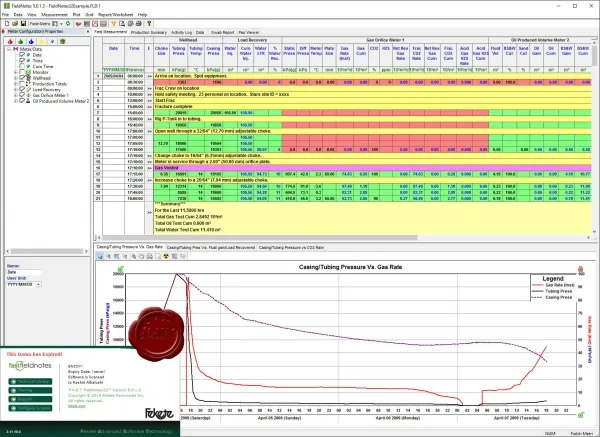Screen dimensions: 600x437
Task: Expand the Gas Orifice Meter 1 node
Action: pyautogui.click(x=16, y=95)
